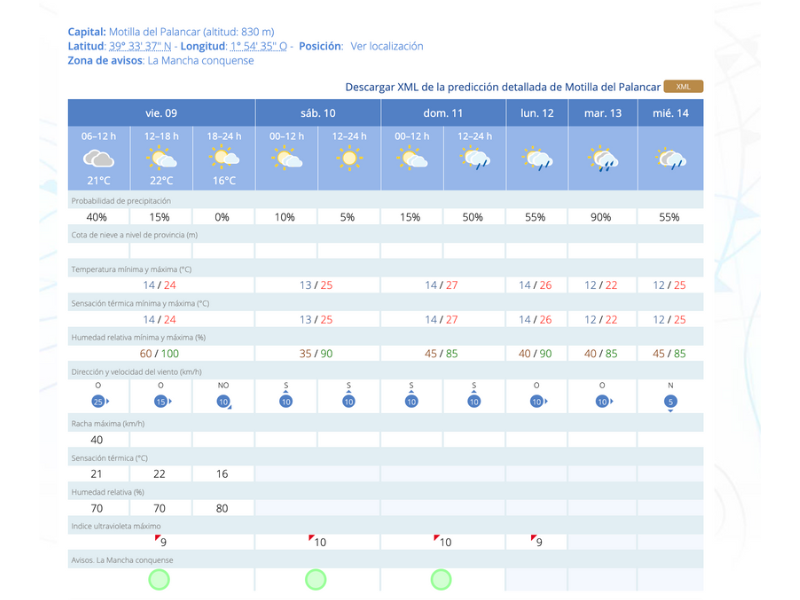The width and height of the screenshot is (800, 600).
Task: Click the green warning circle for Sunday
Action: click(442, 579)
